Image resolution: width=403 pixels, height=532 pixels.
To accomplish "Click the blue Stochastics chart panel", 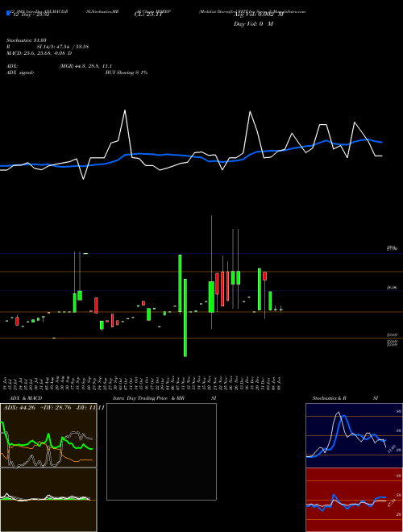I will [354, 435].
